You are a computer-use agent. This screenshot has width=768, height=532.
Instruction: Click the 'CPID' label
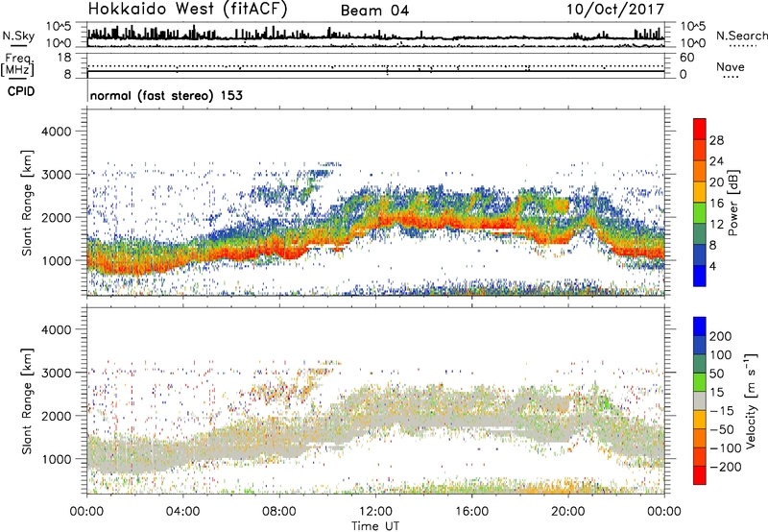(21, 91)
